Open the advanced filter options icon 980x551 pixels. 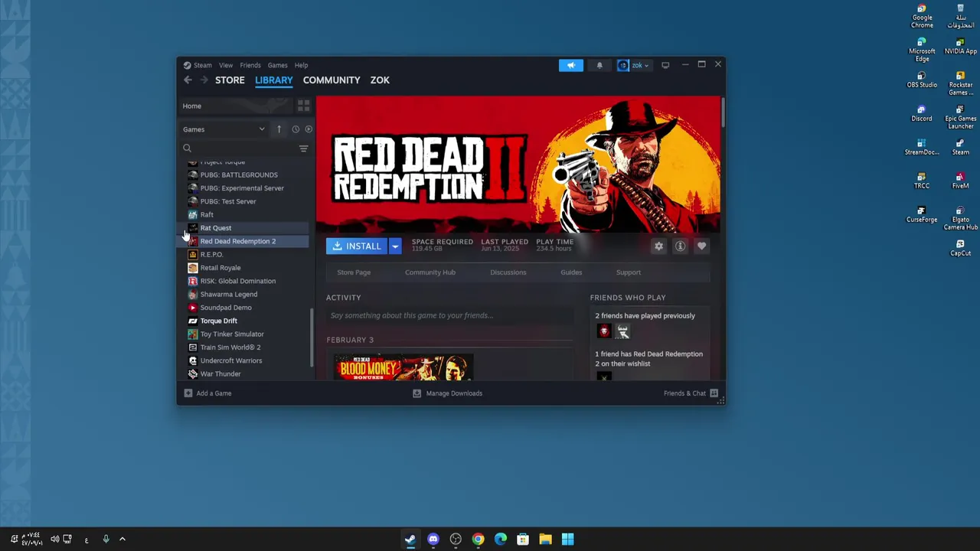303,148
